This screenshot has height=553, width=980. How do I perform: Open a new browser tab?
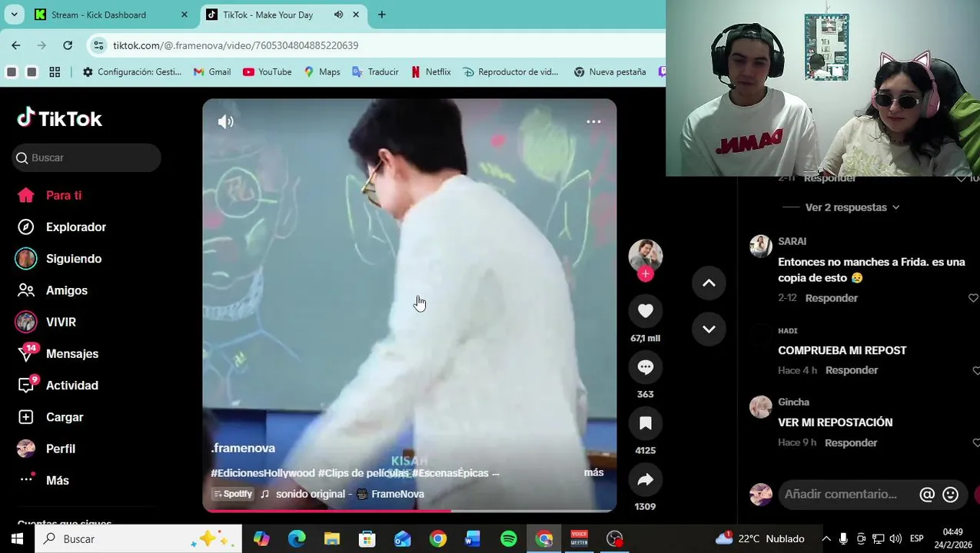pyautogui.click(x=381, y=15)
